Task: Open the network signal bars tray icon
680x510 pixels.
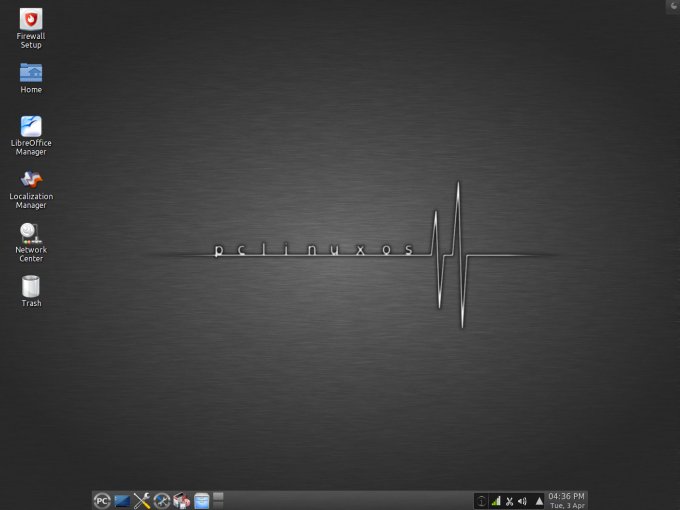Action: pyautogui.click(x=495, y=501)
